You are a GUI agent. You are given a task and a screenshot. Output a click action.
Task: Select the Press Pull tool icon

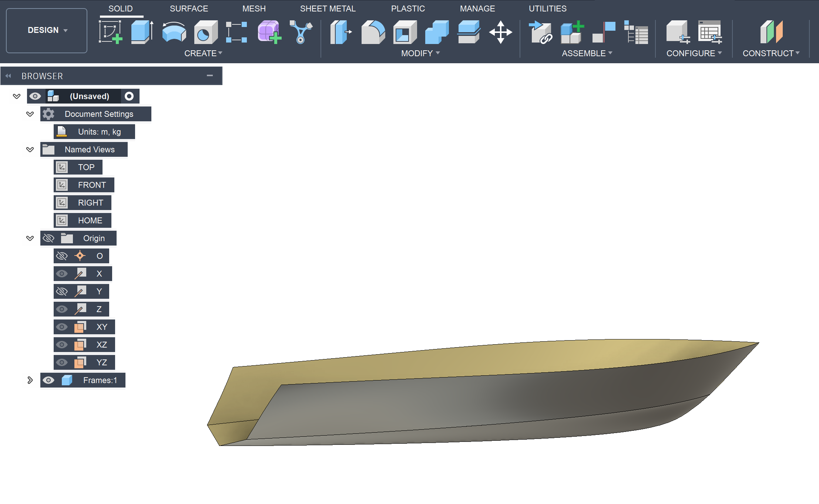click(x=340, y=32)
